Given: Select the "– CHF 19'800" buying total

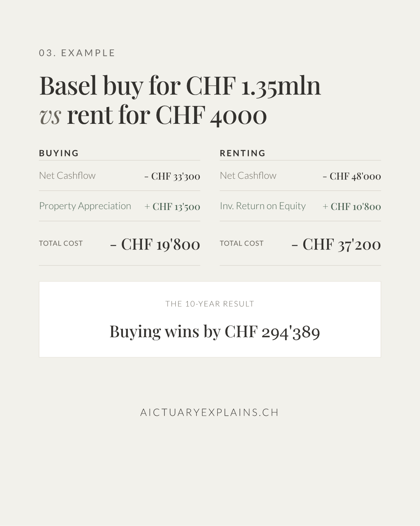Looking at the screenshot, I should pyautogui.click(x=155, y=245).
